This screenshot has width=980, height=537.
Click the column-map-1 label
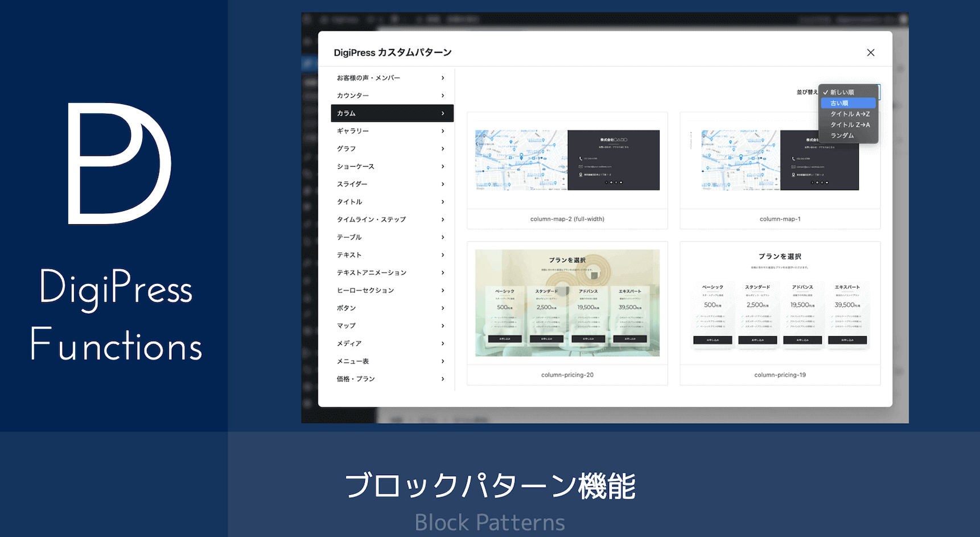click(780, 219)
